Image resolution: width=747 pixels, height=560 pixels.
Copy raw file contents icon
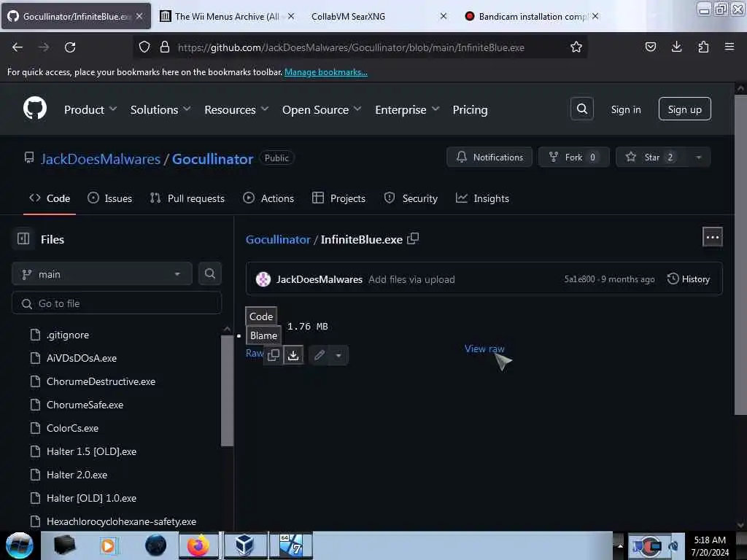coord(274,355)
